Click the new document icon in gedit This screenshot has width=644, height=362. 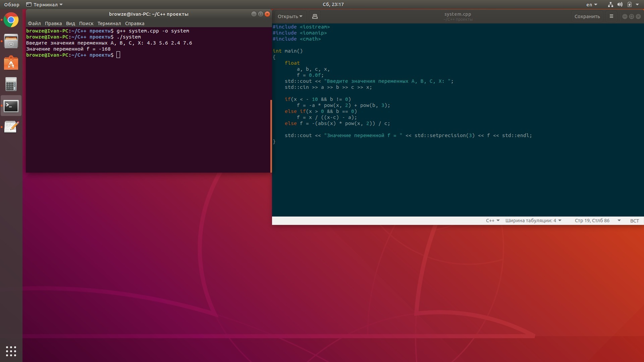[315, 16]
